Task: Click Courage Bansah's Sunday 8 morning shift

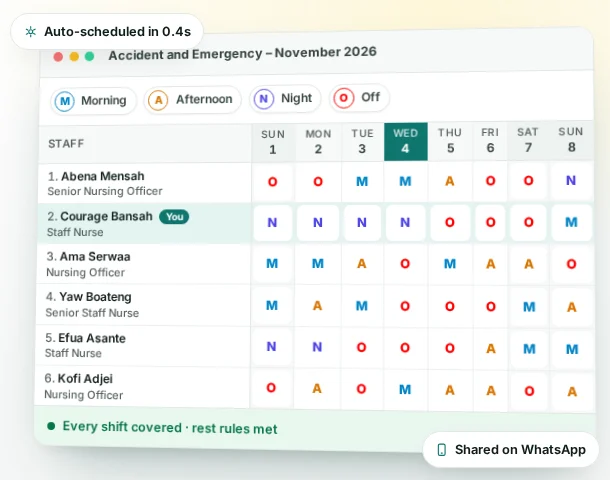Action: [x=571, y=222]
